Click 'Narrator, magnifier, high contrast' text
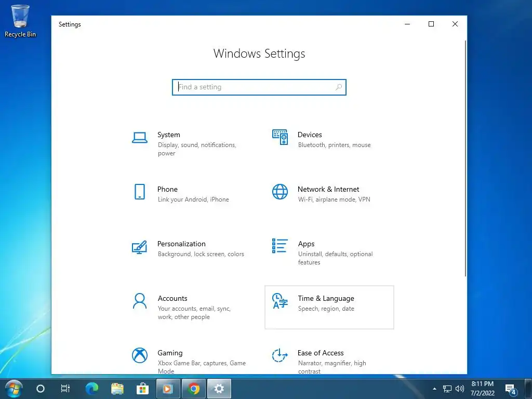The image size is (532, 399). tap(332, 367)
